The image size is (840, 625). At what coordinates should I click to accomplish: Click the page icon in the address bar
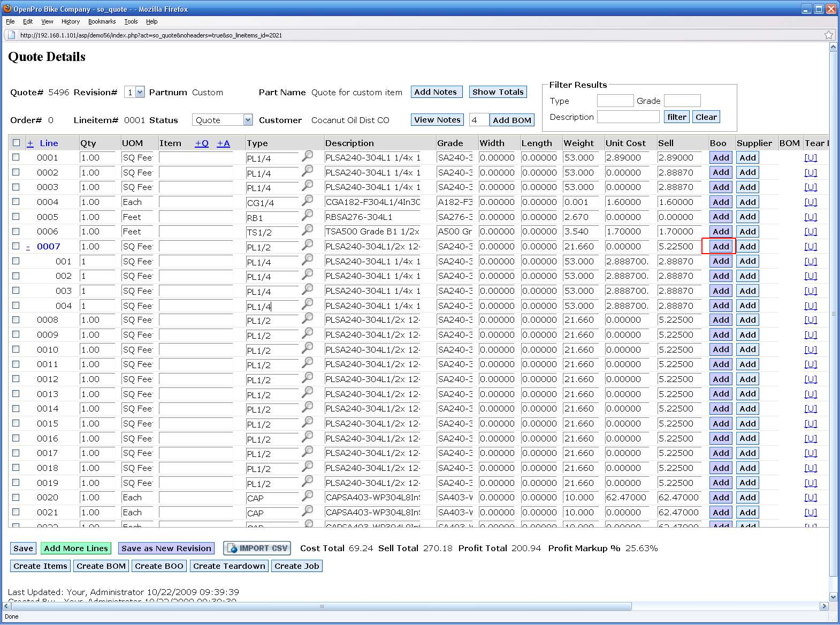tap(11, 35)
